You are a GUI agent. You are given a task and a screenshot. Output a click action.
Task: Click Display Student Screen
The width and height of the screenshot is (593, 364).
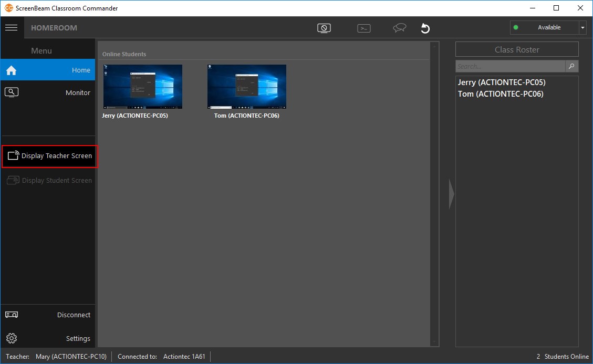[x=49, y=181]
